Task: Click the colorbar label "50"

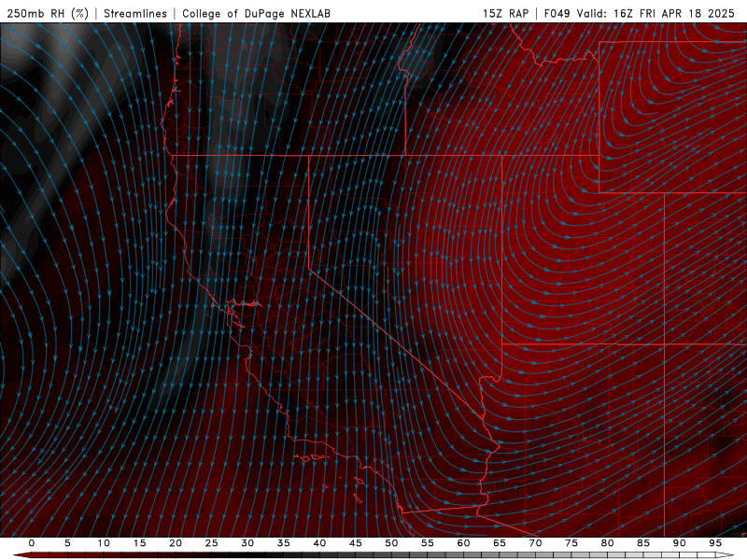Action: pyautogui.click(x=391, y=543)
